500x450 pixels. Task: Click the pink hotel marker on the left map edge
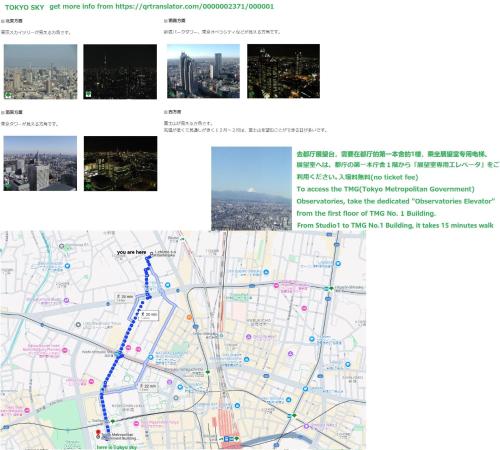pyautogui.click(x=27, y=410)
